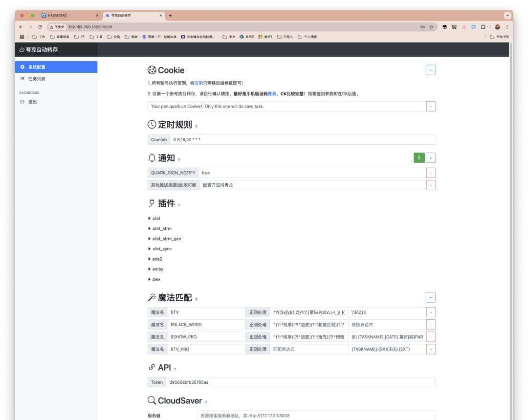The width and height of the screenshot is (528, 420).
Task: Click the add Cookie plus button
Action: tap(430, 70)
